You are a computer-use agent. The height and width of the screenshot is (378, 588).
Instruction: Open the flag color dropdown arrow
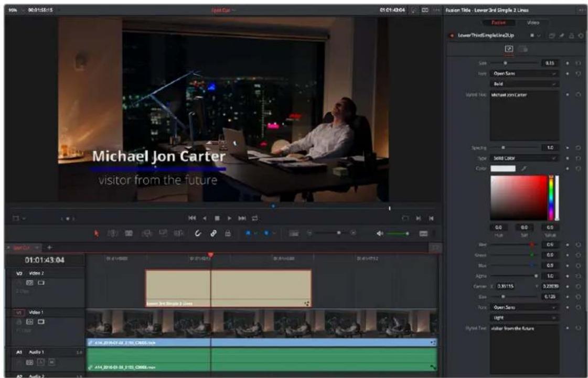pos(256,233)
